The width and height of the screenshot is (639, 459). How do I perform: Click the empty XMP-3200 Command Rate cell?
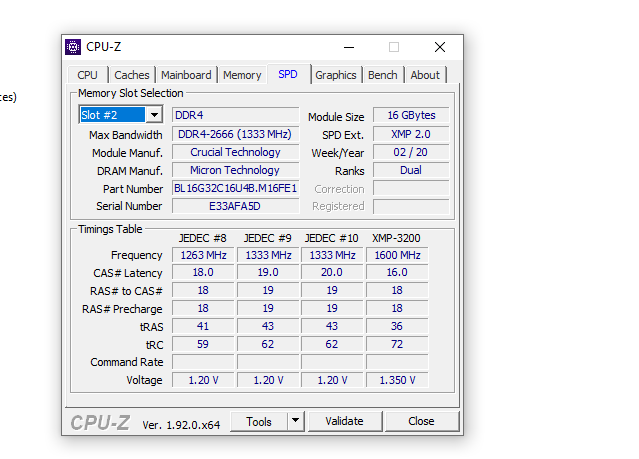[397, 362]
